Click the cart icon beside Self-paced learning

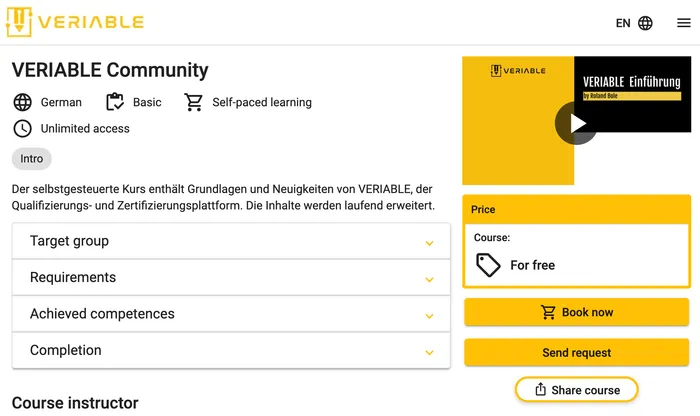point(194,102)
